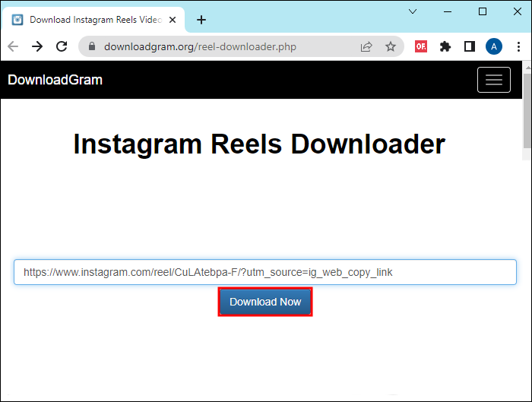Open a new tab with plus button
Screen dimensions: 532x402
tap(201, 20)
